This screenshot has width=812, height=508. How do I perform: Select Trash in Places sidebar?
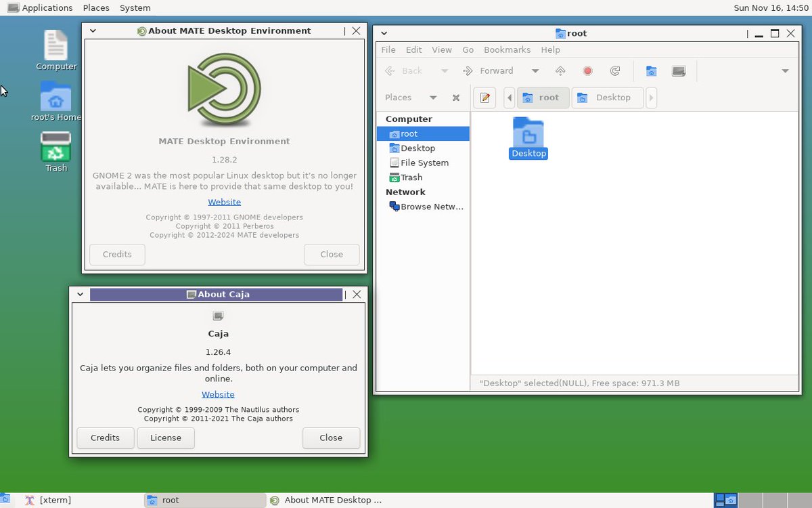click(423, 177)
